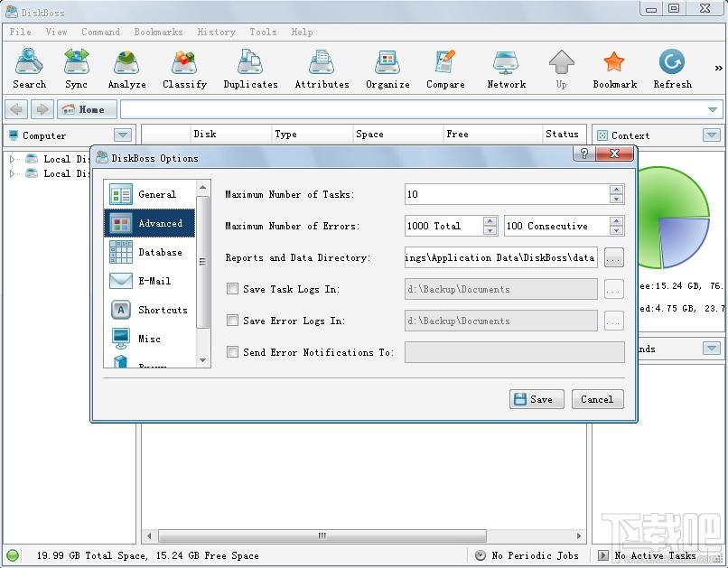
Task: Cancel the DiskBoss Options dialog
Action: [x=597, y=399]
